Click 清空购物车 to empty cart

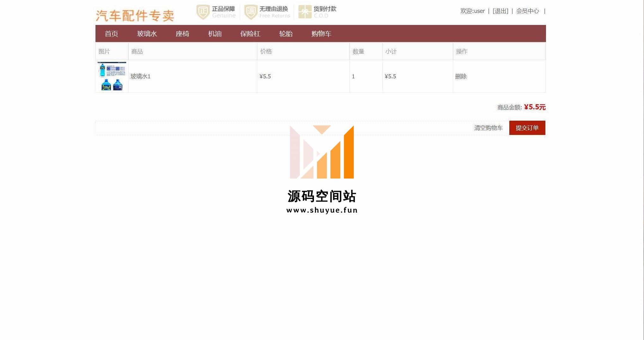(x=488, y=128)
